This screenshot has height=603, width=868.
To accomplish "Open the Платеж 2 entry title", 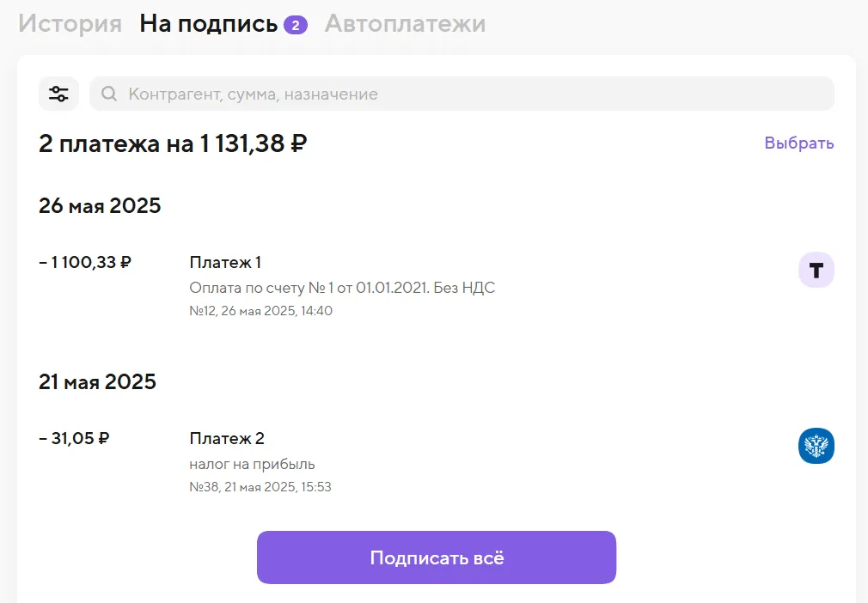I will [227, 438].
